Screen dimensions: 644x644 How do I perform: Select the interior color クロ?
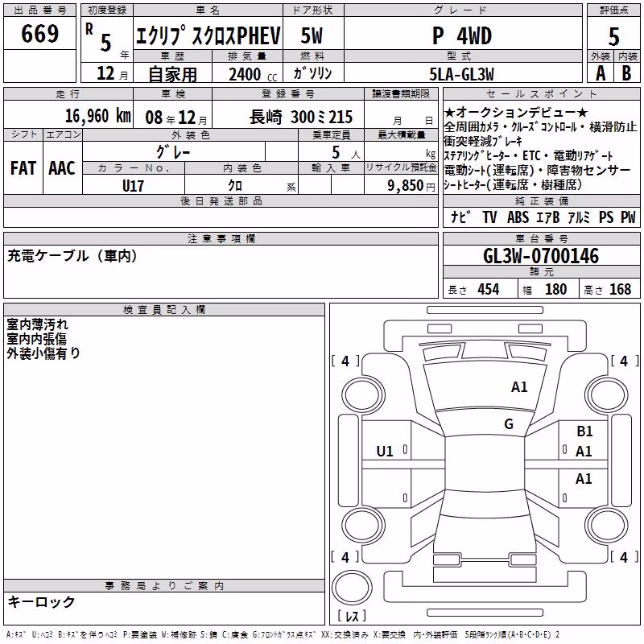[x=235, y=186]
